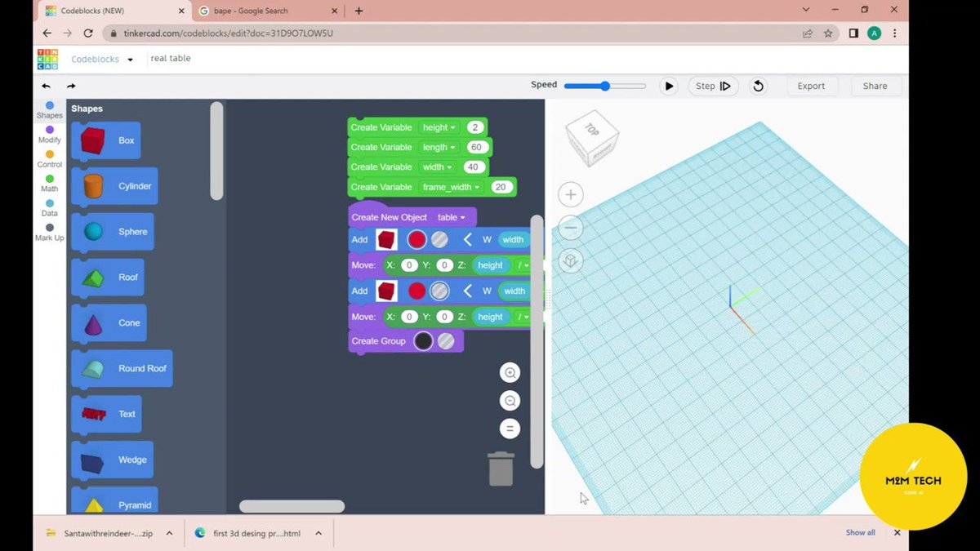Open the Modify blocks category

pos(49,136)
